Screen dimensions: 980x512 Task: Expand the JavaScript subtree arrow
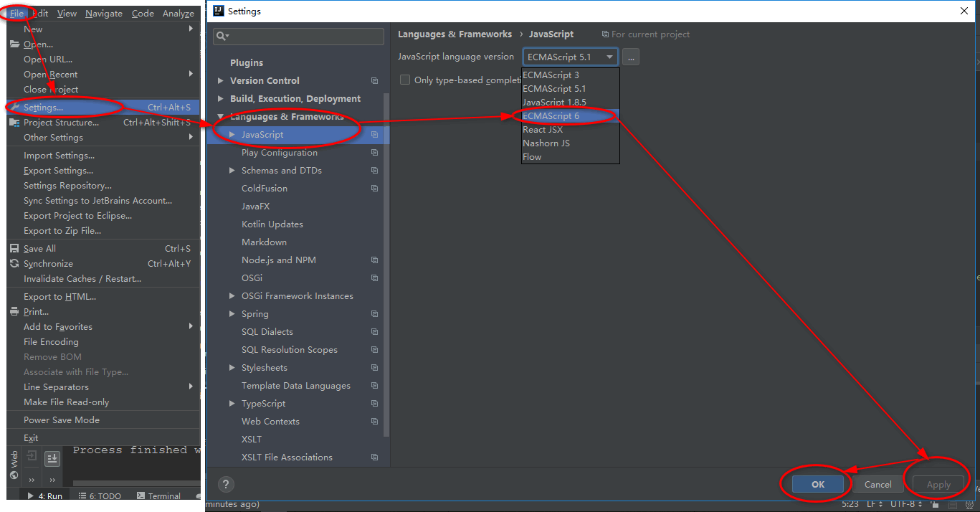(x=232, y=135)
